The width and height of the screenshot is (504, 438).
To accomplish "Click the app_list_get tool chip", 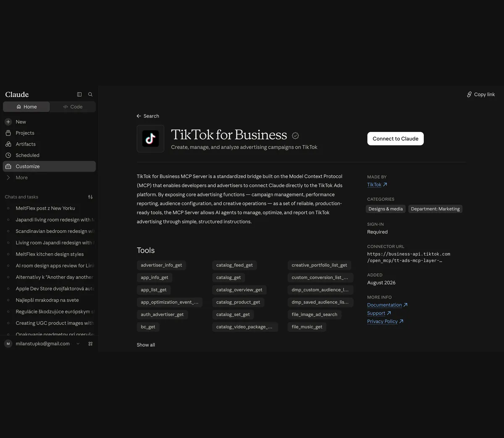I will [154, 290].
